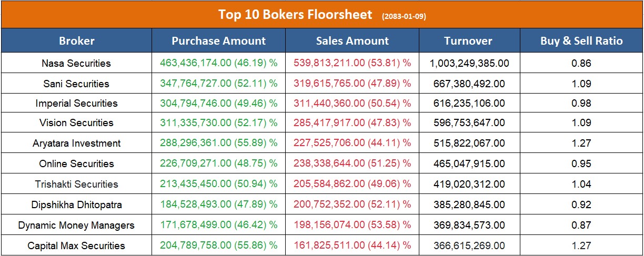Select the Buy & Sell Ratio header
Screen dimensions: 644x256
coord(581,41)
